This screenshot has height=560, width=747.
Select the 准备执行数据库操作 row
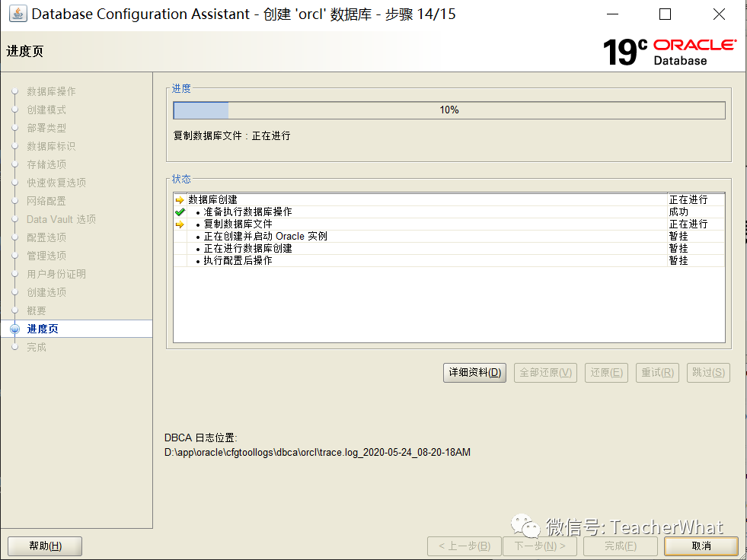449,212
